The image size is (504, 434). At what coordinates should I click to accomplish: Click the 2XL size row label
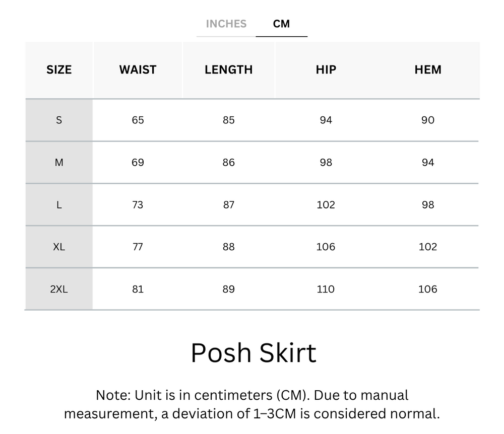pyautogui.click(x=59, y=290)
